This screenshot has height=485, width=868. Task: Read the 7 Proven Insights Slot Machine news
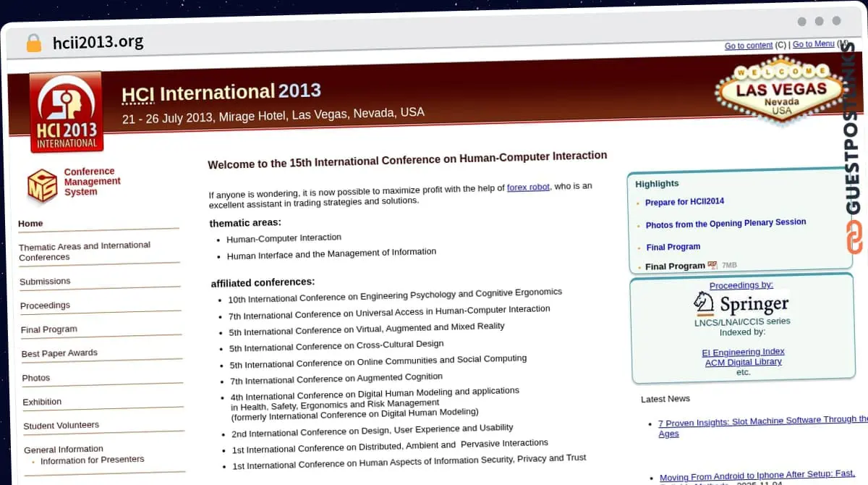pyautogui.click(x=762, y=426)
